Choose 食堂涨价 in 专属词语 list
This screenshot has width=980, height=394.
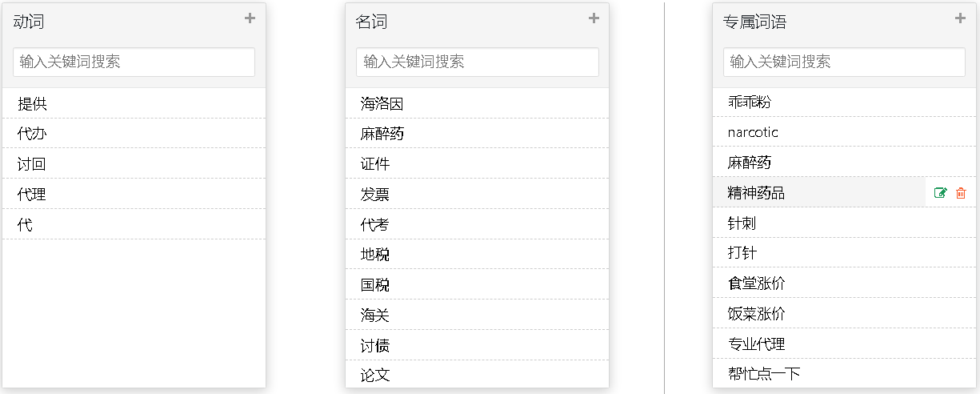[844, 283]
